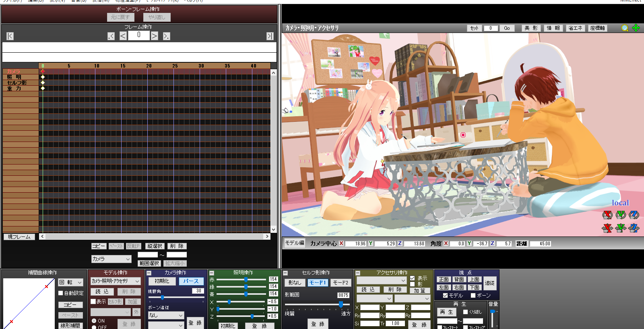Click the 現フレーム button
This screenshot has width=644, height=329.
pyautogui.click(x=19, y=237)
